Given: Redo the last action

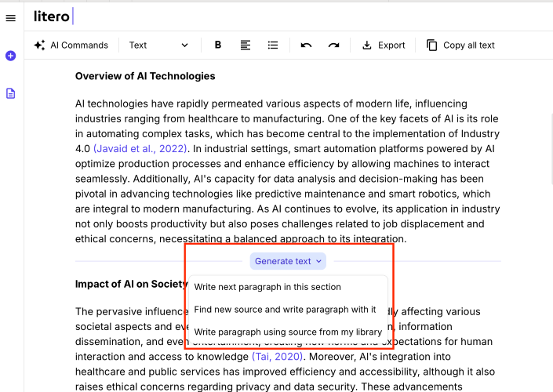Looking at the screenshot, I should pyautogui.click(x=333, y=45).
